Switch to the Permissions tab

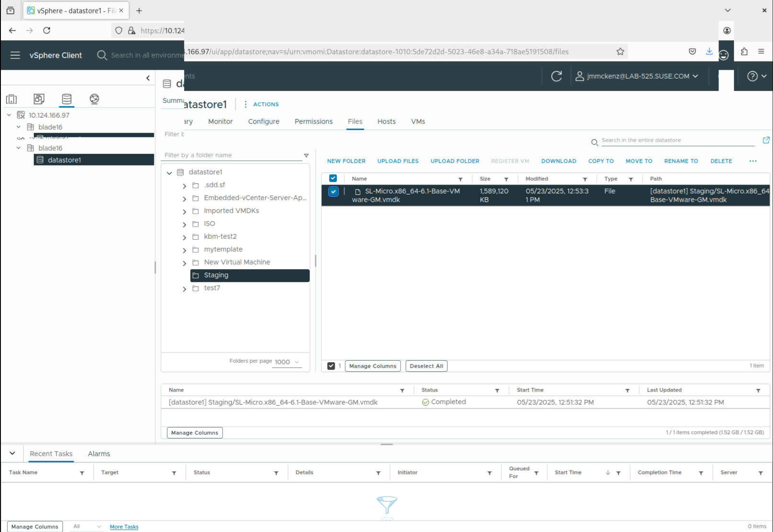pos(313,122)
